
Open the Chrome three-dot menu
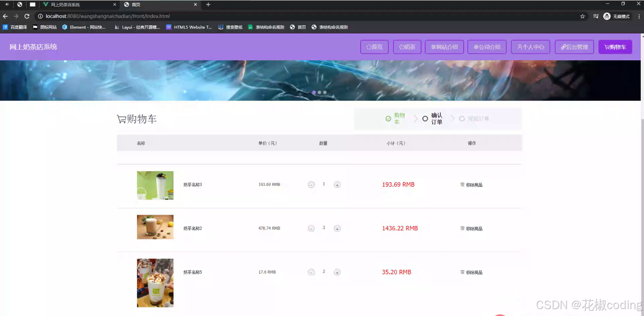[639, 16]
